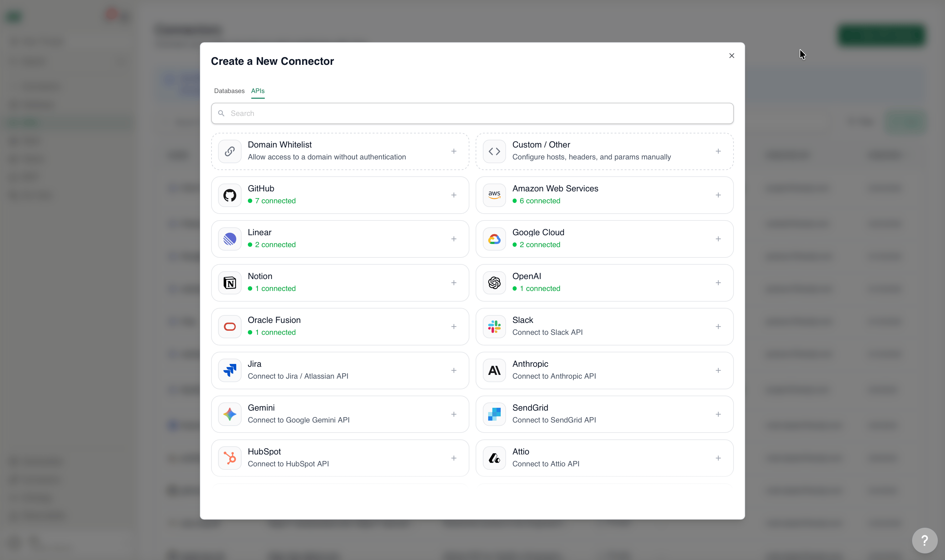Viewport: 945px width, 560px height.
Task: Click Google Cloud's '2 connected' status
Action: point(536,245)
